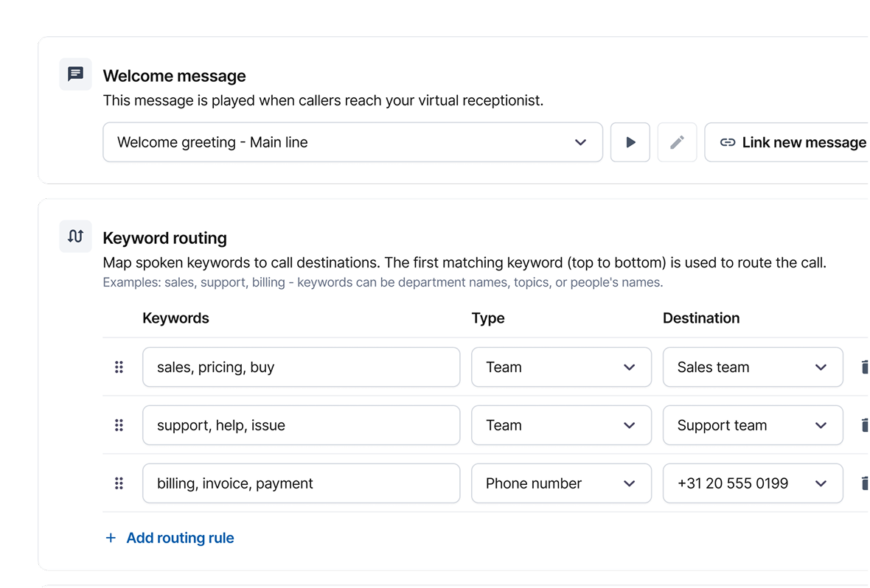
Task: Click the sales, pricing, buy keywords field
Action: coord(301,367)
